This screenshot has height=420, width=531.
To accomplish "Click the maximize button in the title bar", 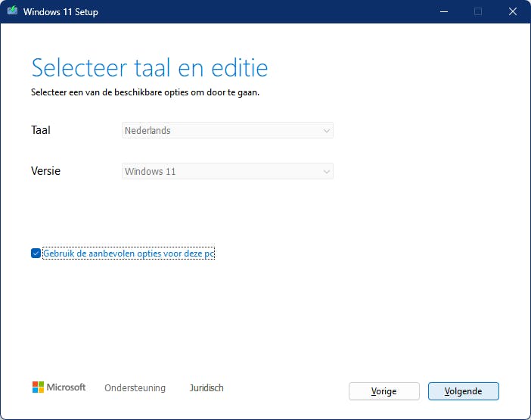I will pos(477,12).
